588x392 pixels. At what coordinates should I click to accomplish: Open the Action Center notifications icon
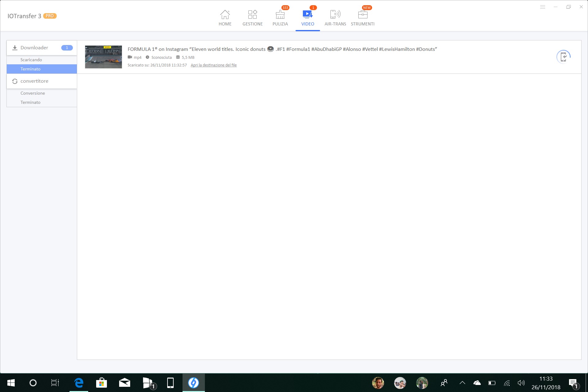pyautogui.click(x=573, y=383)
